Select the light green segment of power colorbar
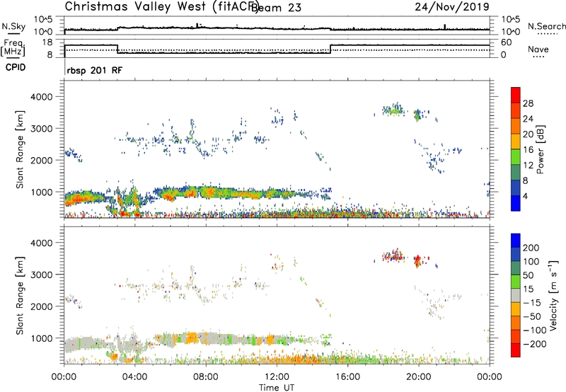 pyautogui.click(x=516, y=156)
